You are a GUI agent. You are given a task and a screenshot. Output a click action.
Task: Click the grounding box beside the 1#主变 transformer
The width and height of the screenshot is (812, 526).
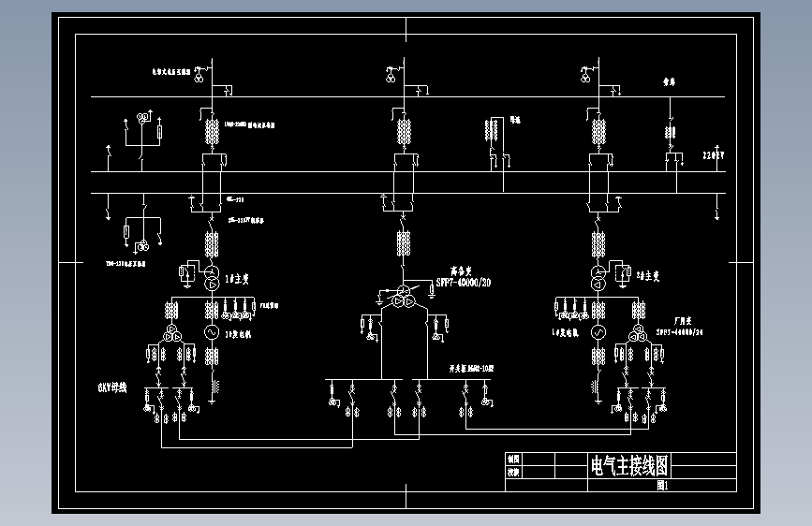[188, 272]
